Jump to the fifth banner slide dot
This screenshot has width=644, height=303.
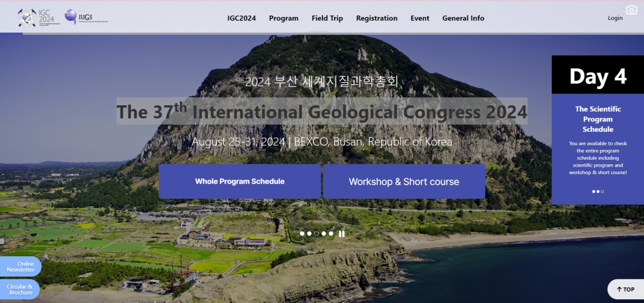point(331,234)
